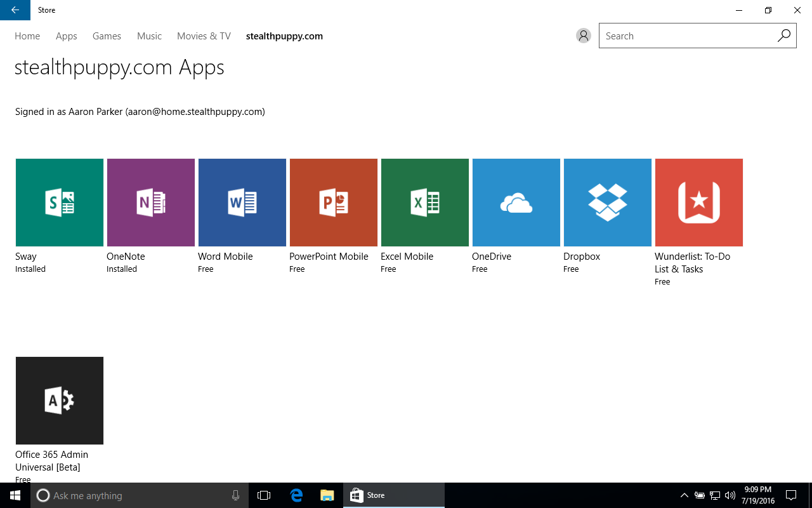Click the stealthpuppy.com Apps heading
The width and height of the screenshot is (812, 508).
pos(119,67)
